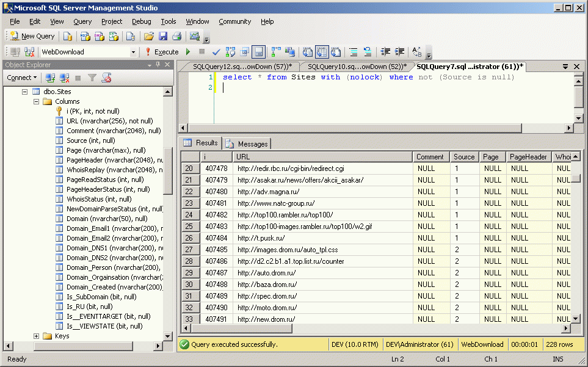Uncomment the selected lines icon
The image size is (588, 367).
(368, 52)
